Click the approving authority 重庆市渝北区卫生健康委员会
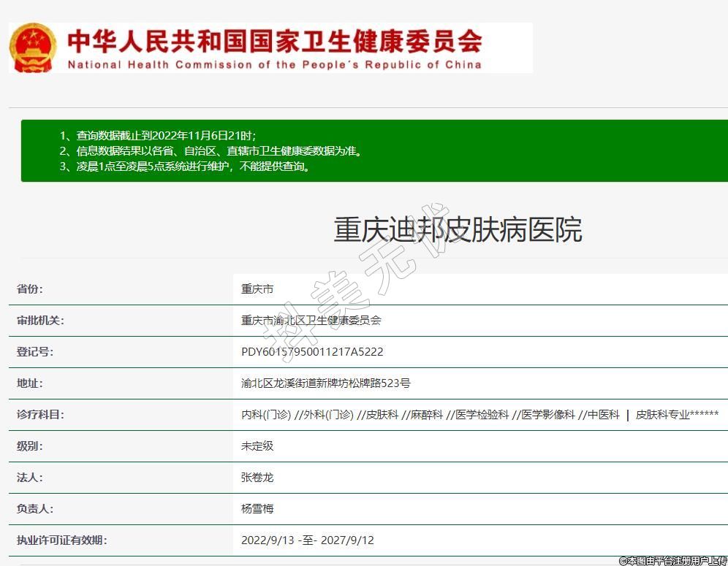Screen dimensions: 728x566 point(311,321)
